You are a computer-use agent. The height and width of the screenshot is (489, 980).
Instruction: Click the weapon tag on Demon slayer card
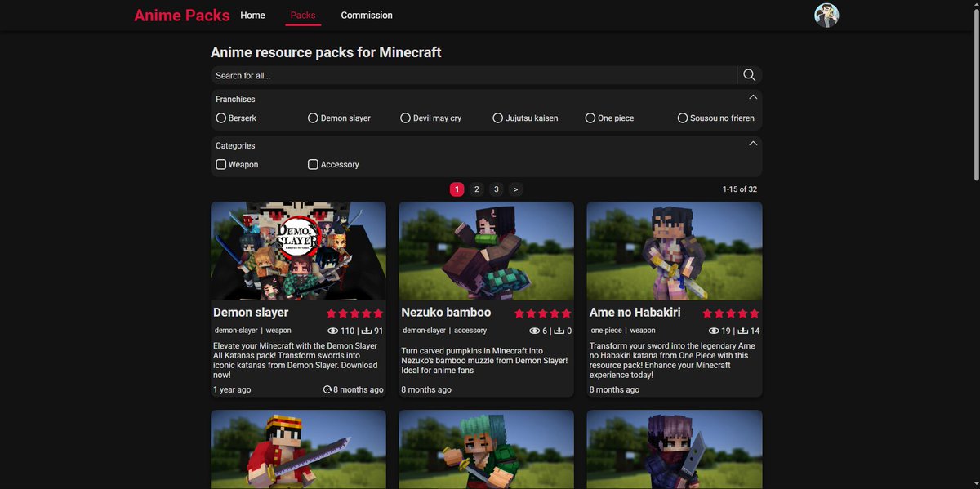278,331
